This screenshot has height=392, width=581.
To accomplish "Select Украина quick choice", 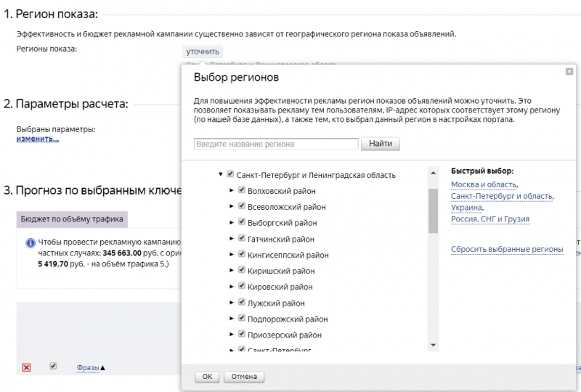I will click(467, 208).
